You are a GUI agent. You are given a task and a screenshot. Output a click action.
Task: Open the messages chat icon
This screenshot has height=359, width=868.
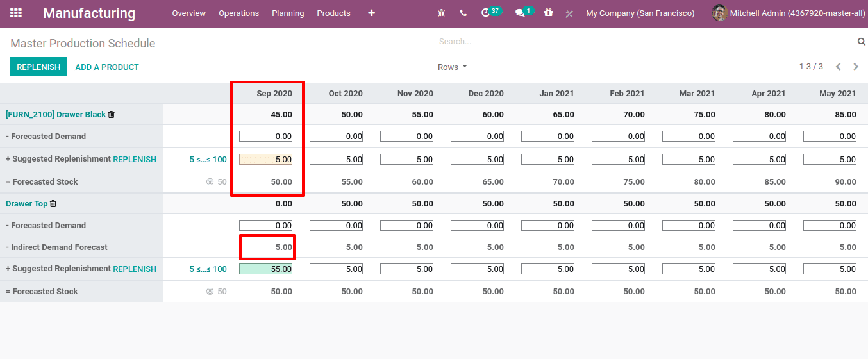(520, 13)
